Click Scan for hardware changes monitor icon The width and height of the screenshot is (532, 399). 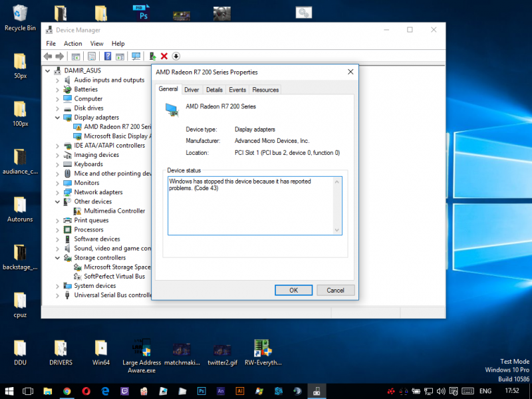(136, 57)
